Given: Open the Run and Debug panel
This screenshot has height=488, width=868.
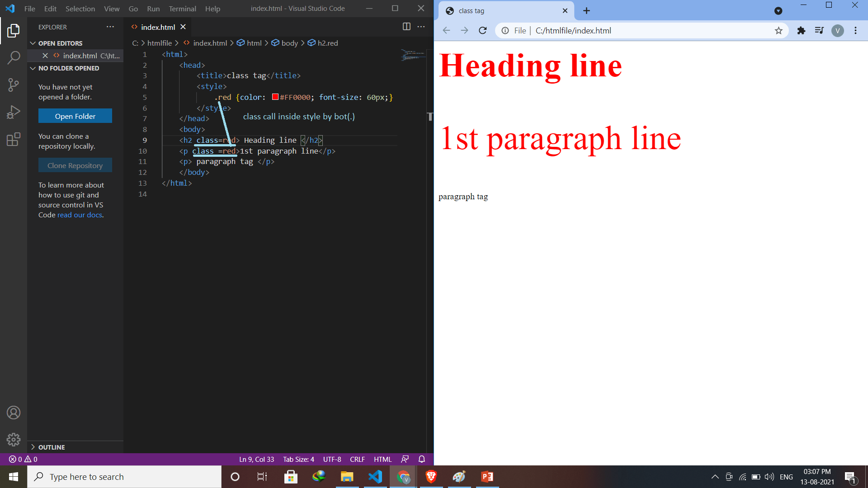Looking at the screenshot, I should point(14,112).
